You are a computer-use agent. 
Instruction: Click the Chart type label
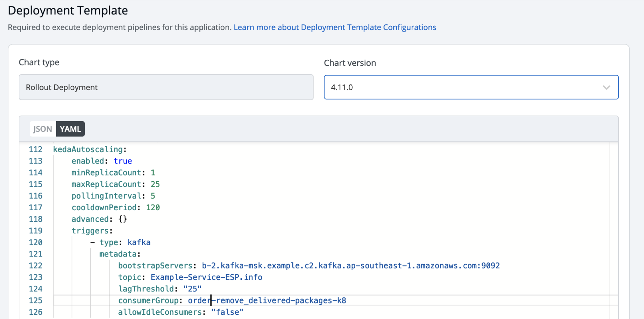[39, 63]
